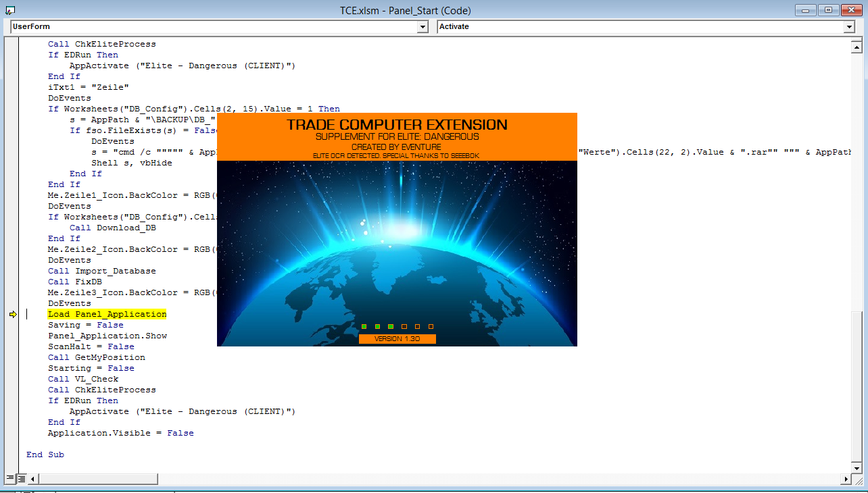This screenshot has width=868, height=493.
Task: Click horizontal scrollbar right arrow
Action: pos(845,479)
